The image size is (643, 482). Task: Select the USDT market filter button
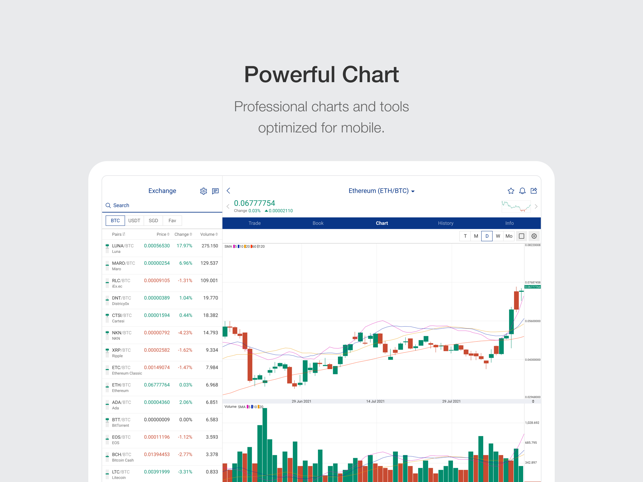point(134,221)
